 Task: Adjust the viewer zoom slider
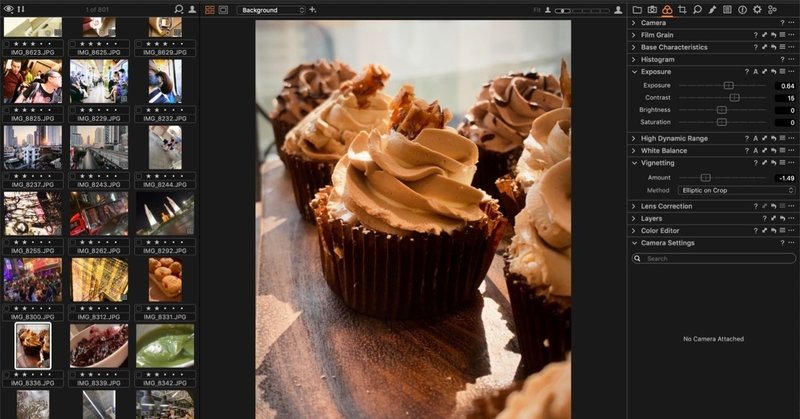pyautogui.click(x=582, y=10)
